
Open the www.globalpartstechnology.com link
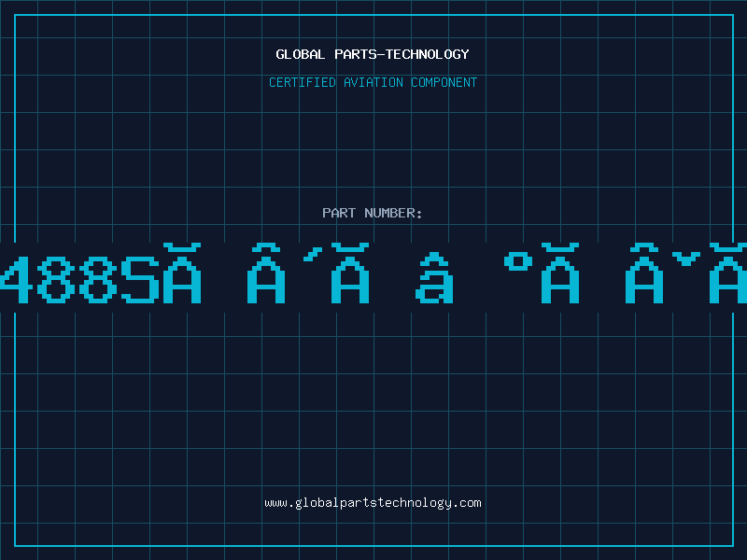click(373, 503)
